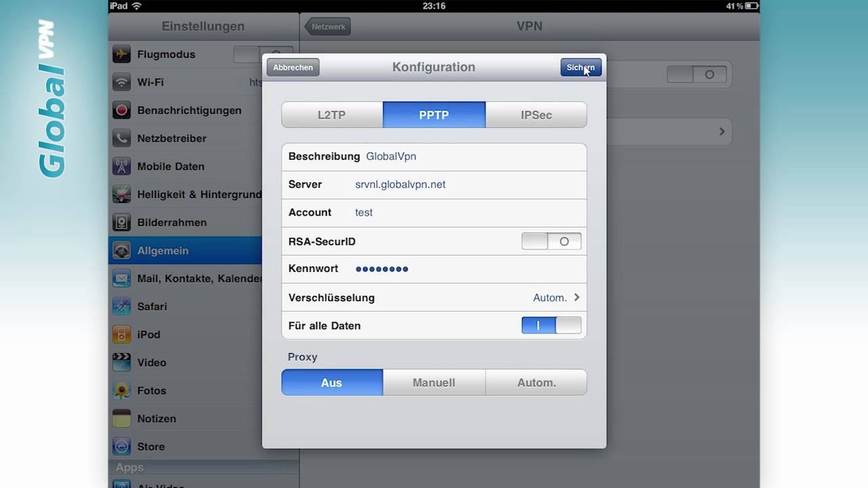The width and height of the screenshot is (868, 488).
Task: Toggle the Für alle Daten switch
Action: [551, 325]
